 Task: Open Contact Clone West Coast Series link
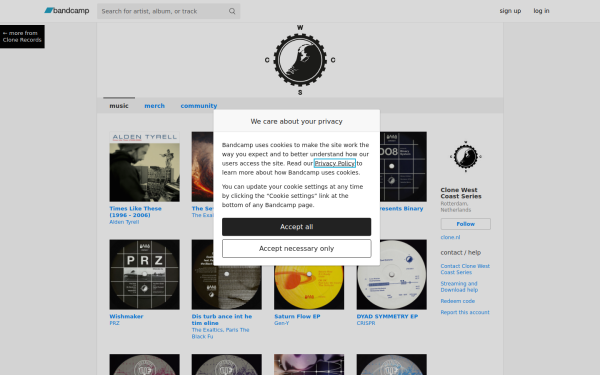click(465, 269)
